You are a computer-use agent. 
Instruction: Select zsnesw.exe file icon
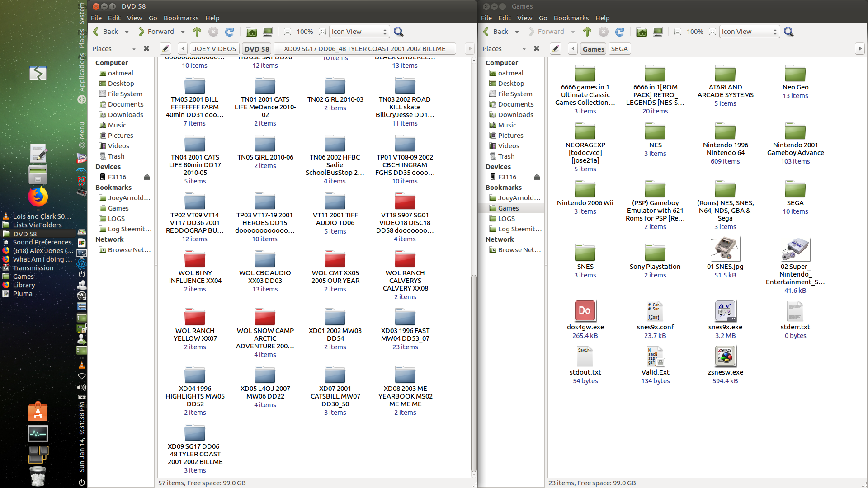click(725, 356)
